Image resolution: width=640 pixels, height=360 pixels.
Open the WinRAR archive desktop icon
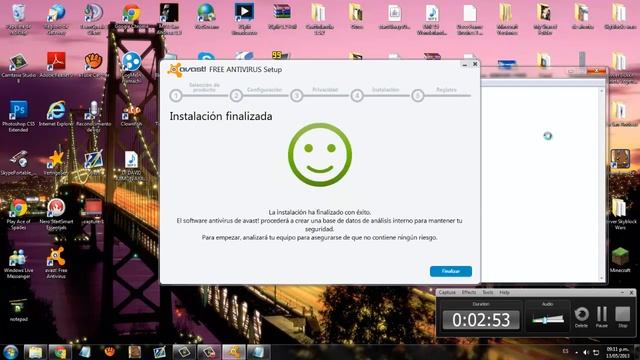(x=282, y=17)
